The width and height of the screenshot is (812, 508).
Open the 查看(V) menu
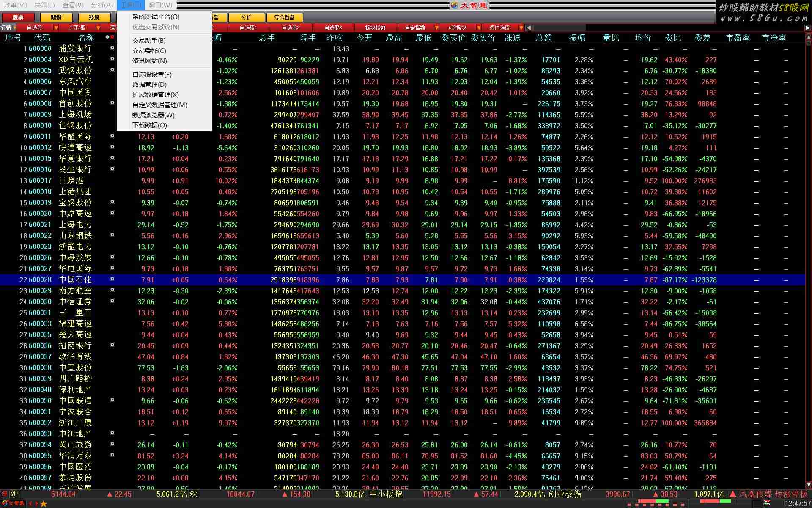[73, 5]
